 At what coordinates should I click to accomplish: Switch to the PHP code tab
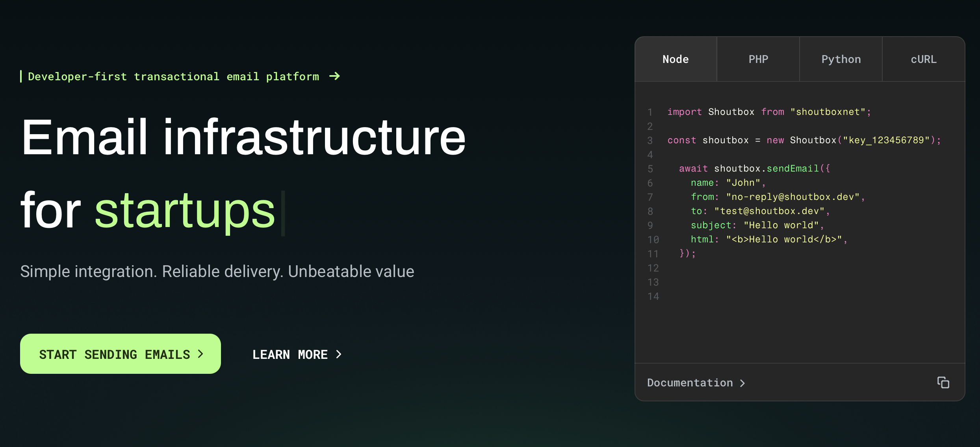pyautogui.click(x=758, y=59)
